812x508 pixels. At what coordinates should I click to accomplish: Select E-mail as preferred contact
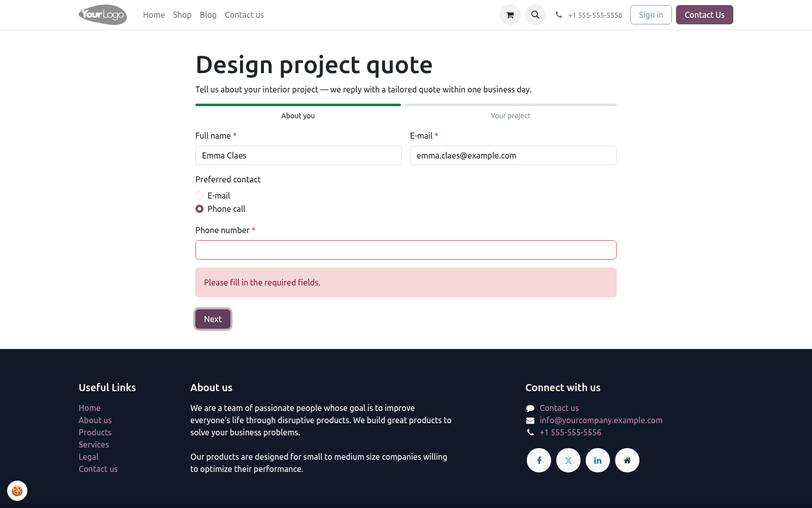point(199,196)
